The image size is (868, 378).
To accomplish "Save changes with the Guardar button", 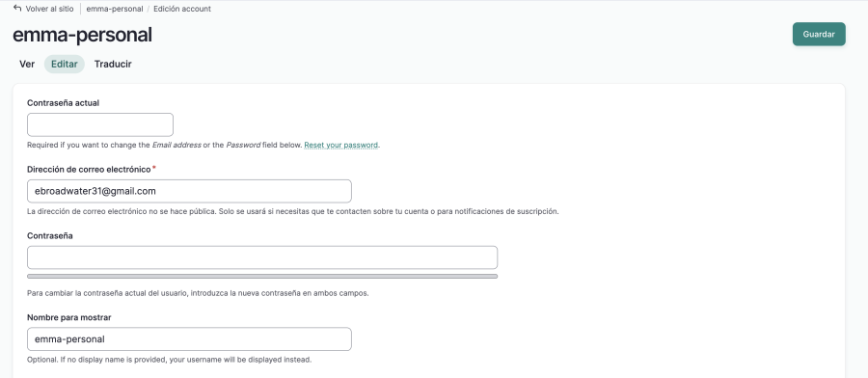I will (x=819, y=35).
